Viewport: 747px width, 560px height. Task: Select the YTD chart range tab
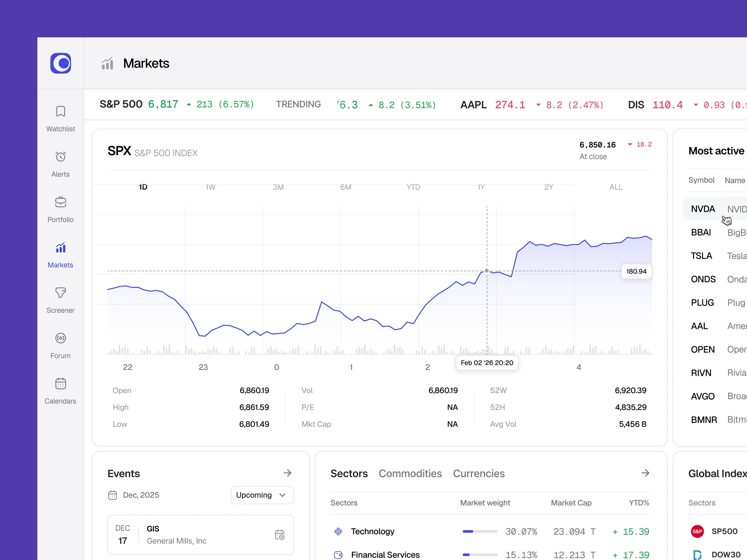pos(413,187)
